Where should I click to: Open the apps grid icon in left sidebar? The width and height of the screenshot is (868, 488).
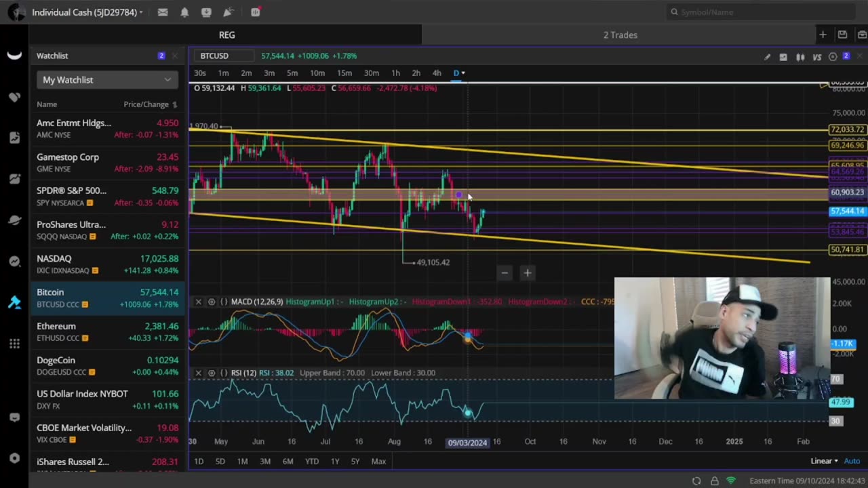[14, 344]
